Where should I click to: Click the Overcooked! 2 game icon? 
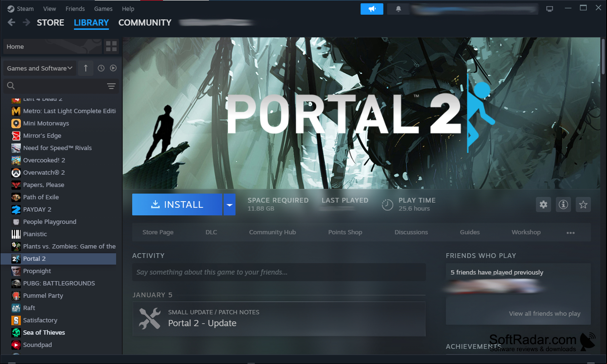tap(16, 160)
